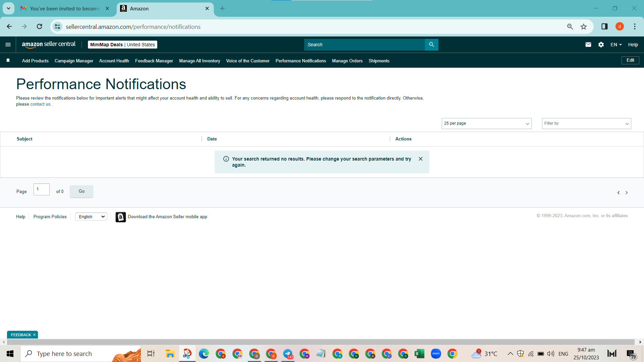
Task: Reload the browser page
Action: point(40,26)
